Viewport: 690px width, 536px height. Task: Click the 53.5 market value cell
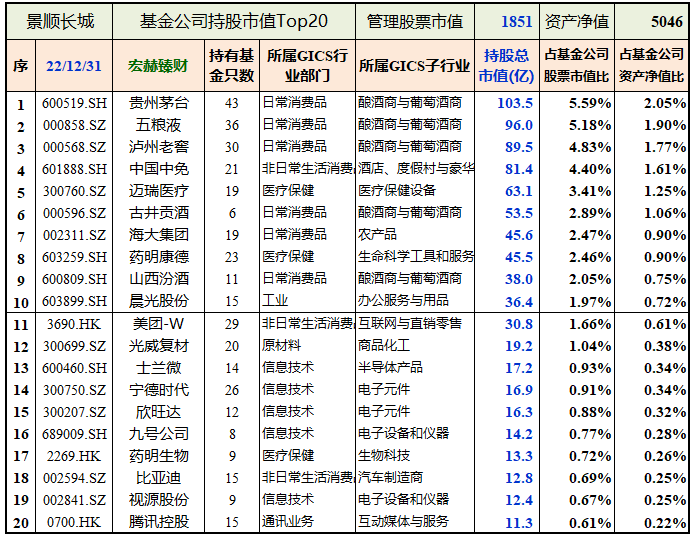click(519, 213)
